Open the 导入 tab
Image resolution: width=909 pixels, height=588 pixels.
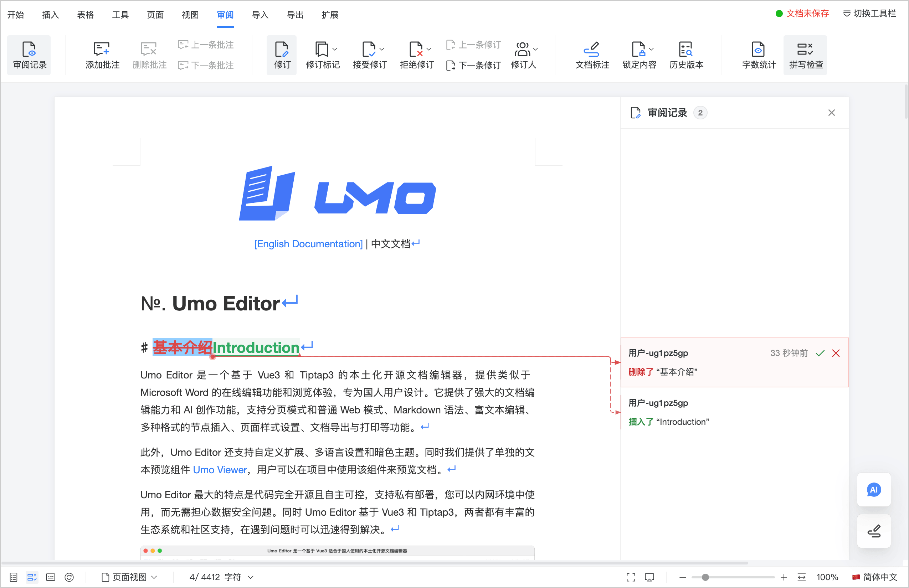260,15
